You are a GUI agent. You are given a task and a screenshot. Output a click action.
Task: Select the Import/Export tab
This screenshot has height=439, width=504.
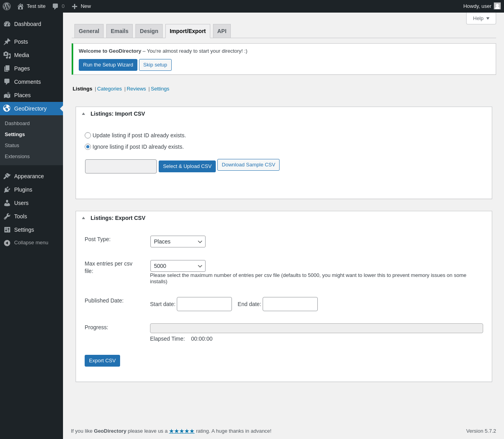pyautogui.click(x=188, y=31)
